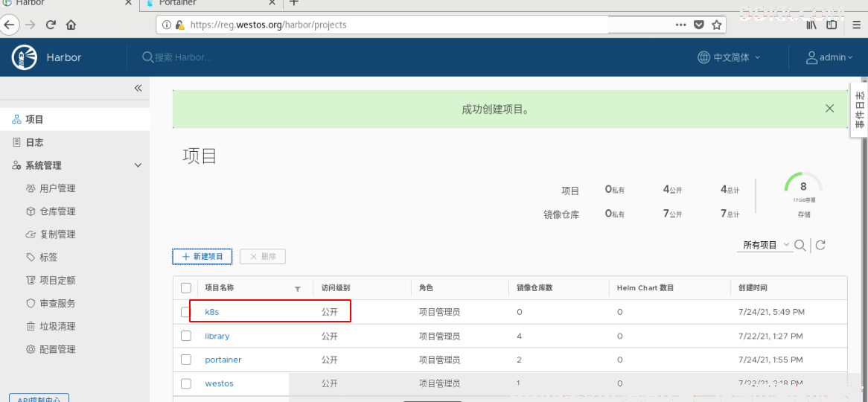
Task: Click the 新建项目 button
Action: [202, 256]
